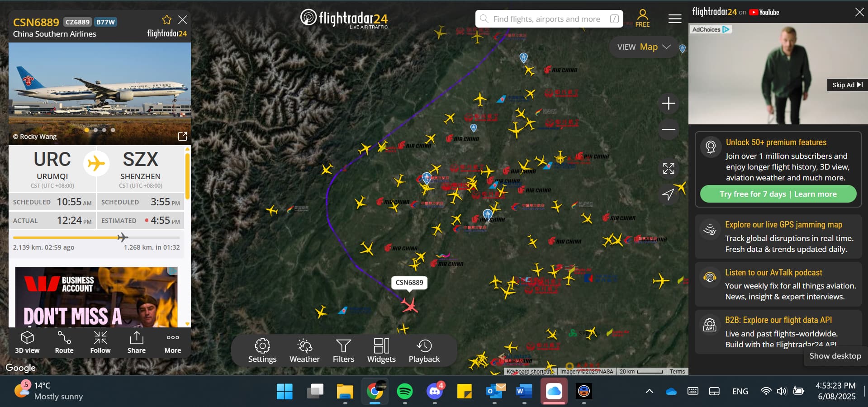Screen dimensions: 868x407
Task: Select the red CSN6889 aircraft on the map
Action: (x=410, y=305)
